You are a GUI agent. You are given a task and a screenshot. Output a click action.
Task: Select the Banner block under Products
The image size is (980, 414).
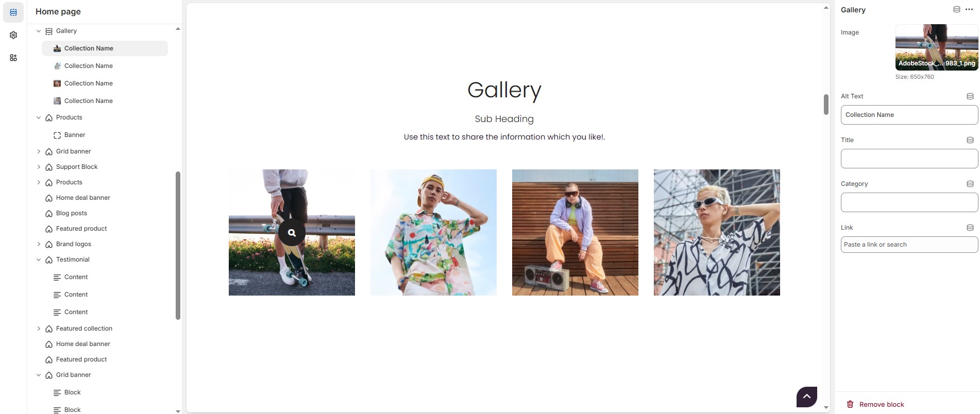(75, 135)
